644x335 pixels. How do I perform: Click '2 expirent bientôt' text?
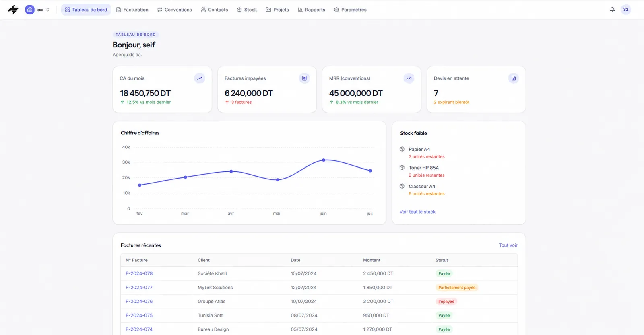[452, 102]
